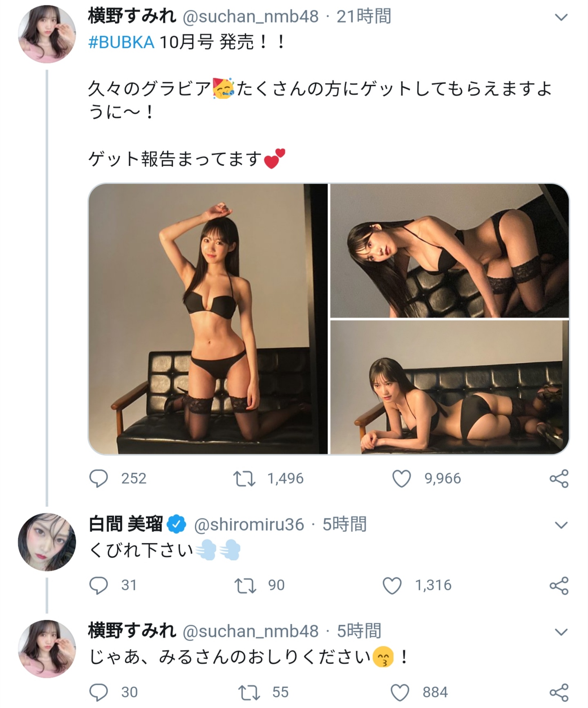Reply to the BUBKA 10月号 tweet
The image size is (588, 708).
98,478
